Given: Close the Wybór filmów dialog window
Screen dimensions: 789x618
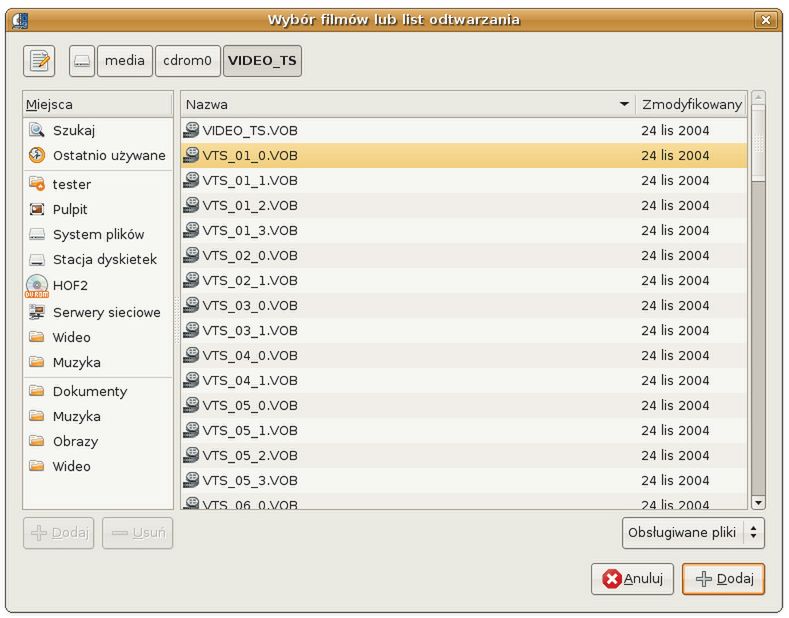Looking at the screenshot, I should pyautogui.click(x=765, y=20).
